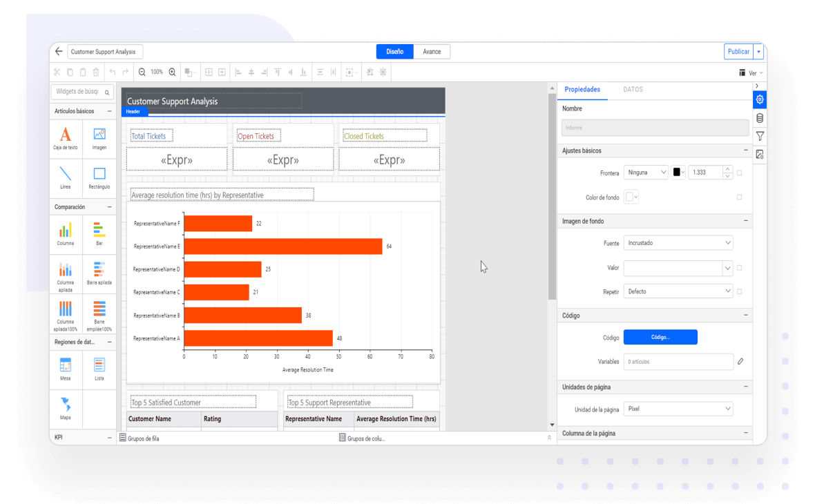This screenshot has height=504, width=815.
Task: Open the black Frontera color swatch
Action: pos(679,173)
